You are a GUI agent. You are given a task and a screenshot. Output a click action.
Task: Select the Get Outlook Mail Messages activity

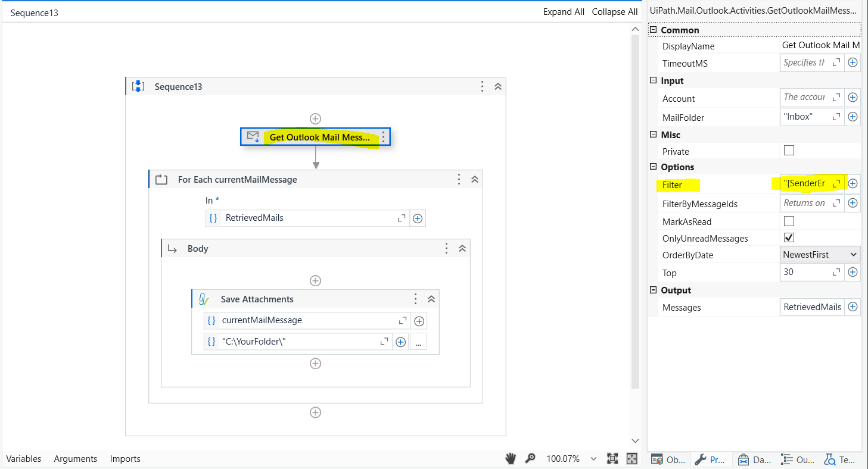316,137
